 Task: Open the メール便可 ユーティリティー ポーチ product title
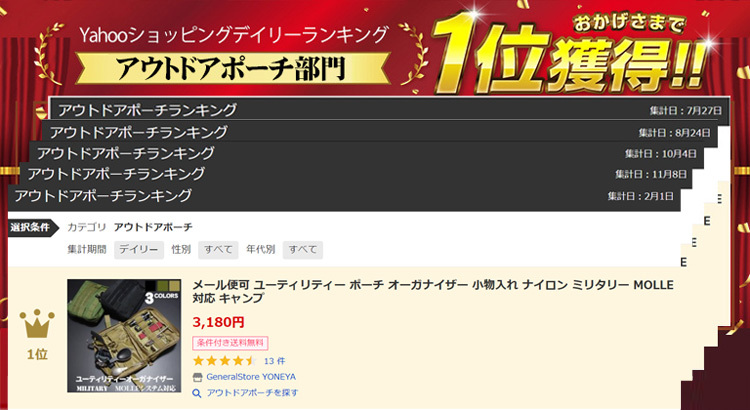[x=433, y=291]
